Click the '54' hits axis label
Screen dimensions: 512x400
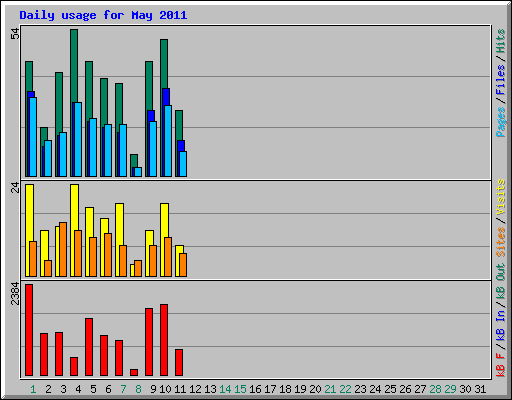15,34
